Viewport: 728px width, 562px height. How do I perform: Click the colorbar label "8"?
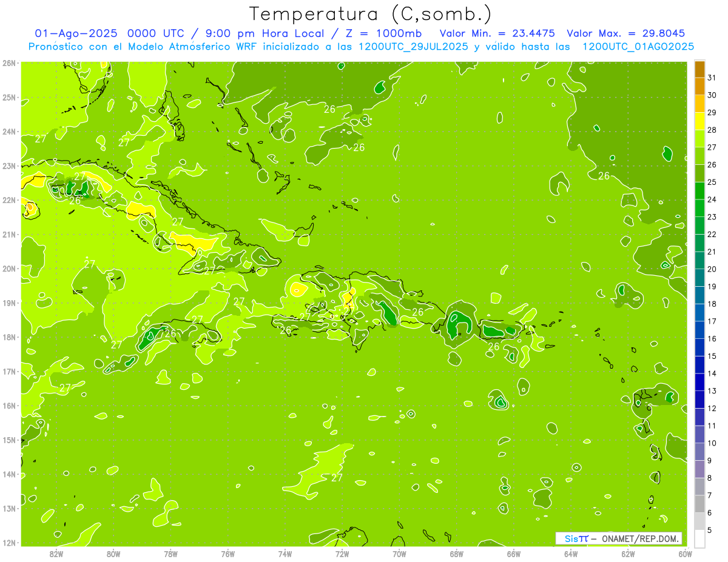click(710, 478)
